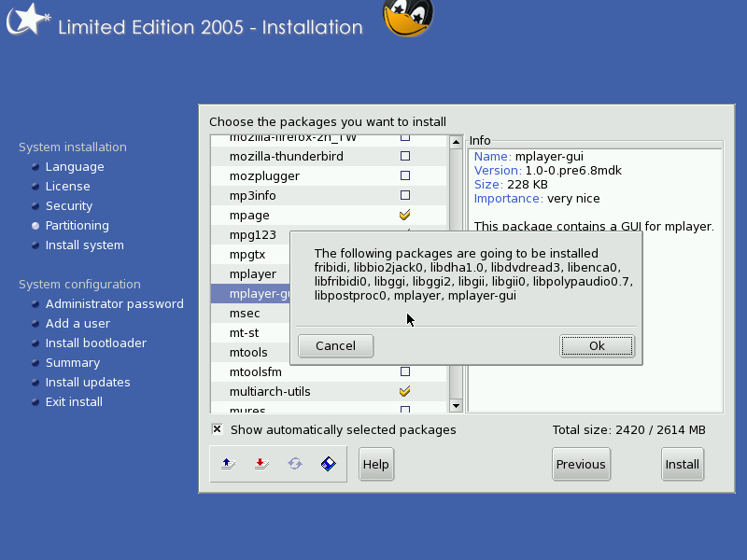Click the penguin mascot icon
The height and width of the screenshot is (560, 747).
[408, 17]
